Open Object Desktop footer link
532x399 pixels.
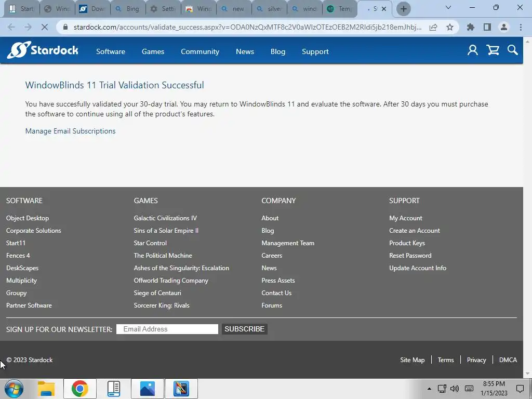click(28, 218)
